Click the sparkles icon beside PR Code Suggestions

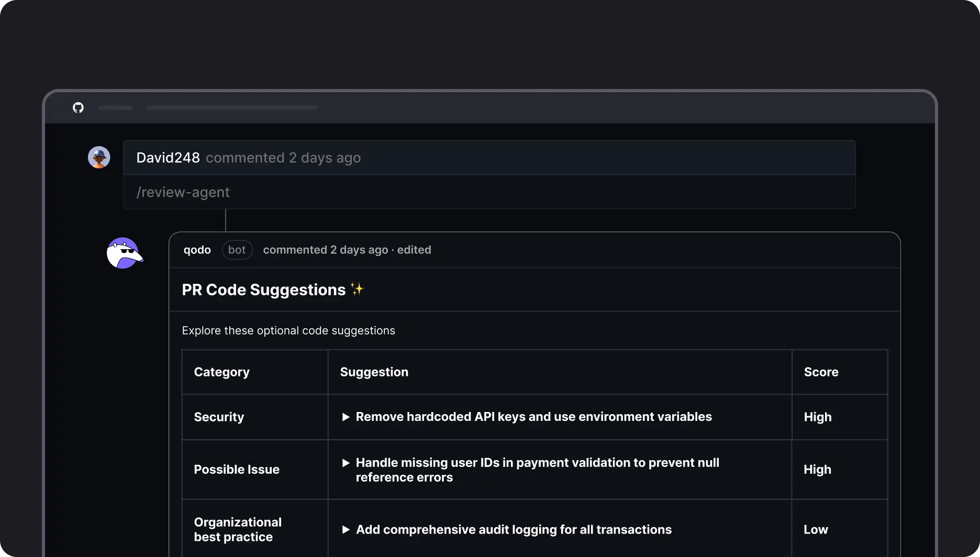coord(357,289)
